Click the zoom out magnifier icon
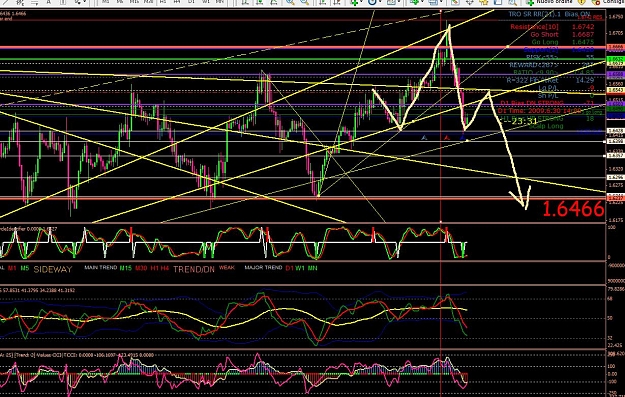The height and width of the screenshot is (397, 625). pos(304,2)
